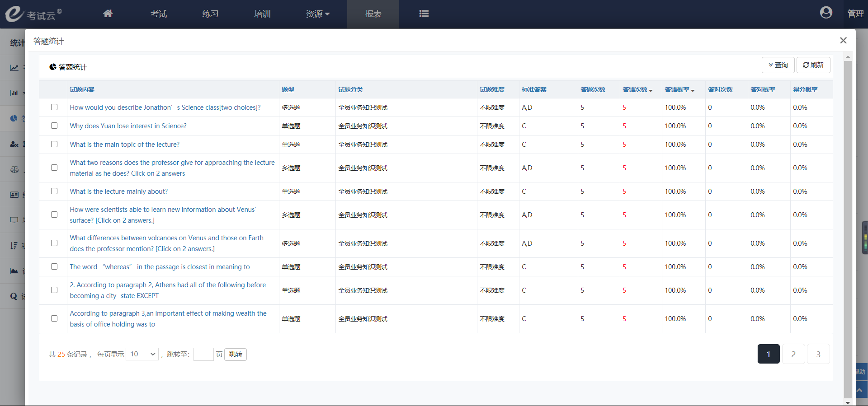This screenshot has width=868, height=406.
Task: Go to home icon in top navigation
Action: pos(108,14)
